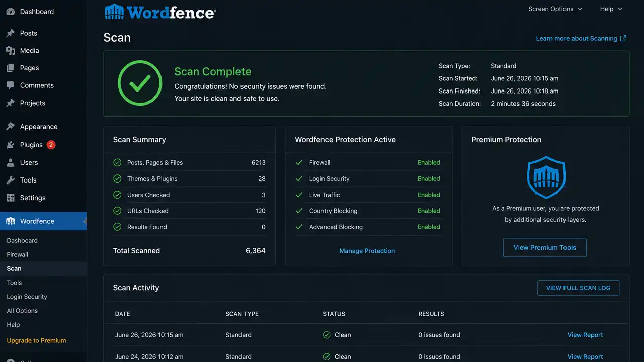Click the Pages document icon
The width and height of the screenshot is (644, 362).
tap(10, 68)
